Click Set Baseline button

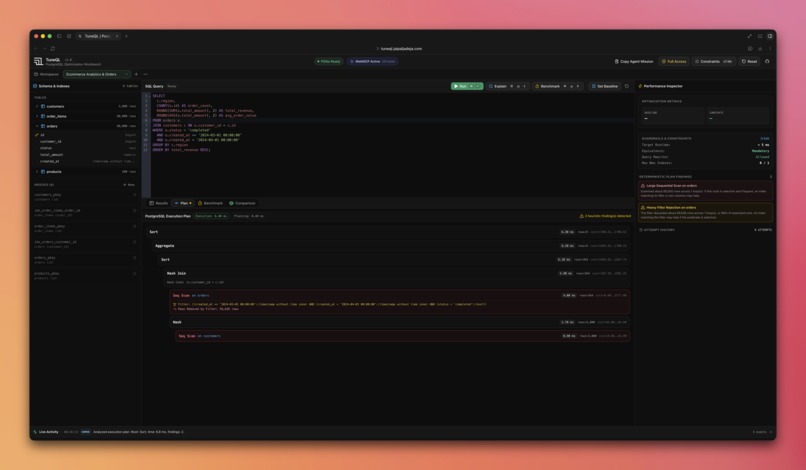tap(604, 86)
